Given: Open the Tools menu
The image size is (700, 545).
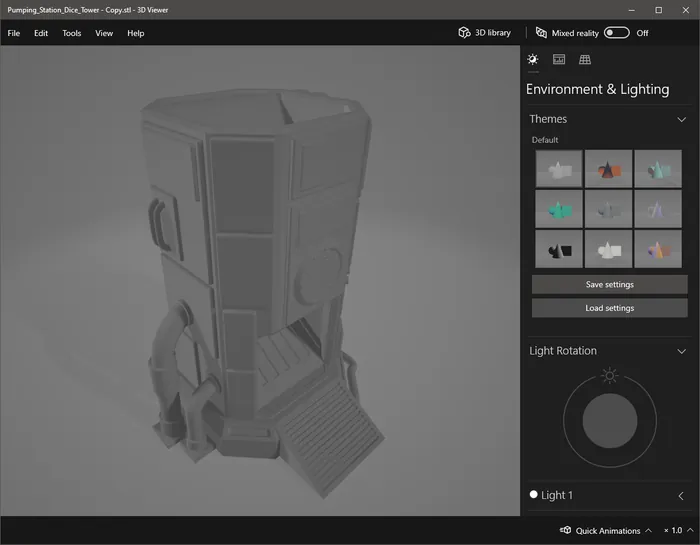Looking at the screenshot, I should pos(71,33).
